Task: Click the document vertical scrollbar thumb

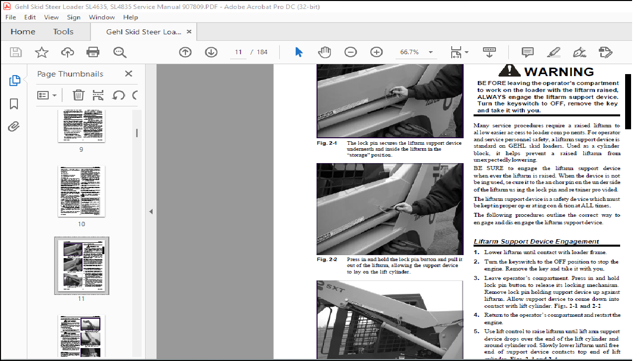Action: [628, 101]
